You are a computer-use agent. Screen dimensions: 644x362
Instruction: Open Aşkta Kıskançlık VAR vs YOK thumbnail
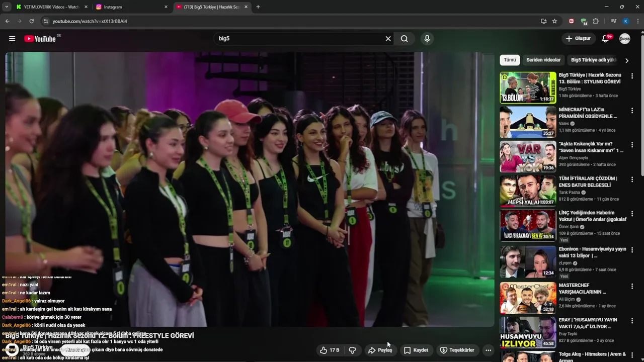(x=528, y=156)
